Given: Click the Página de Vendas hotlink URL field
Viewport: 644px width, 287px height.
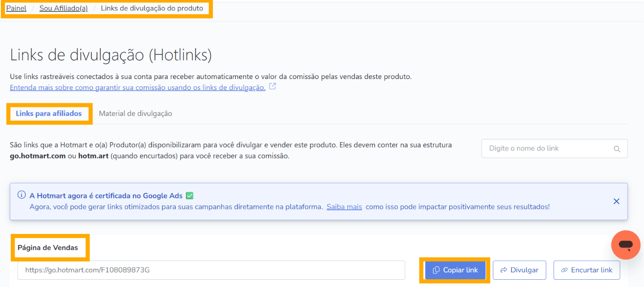Looking at the screenshot, I should pyautogui.click(x=211, y=270).
